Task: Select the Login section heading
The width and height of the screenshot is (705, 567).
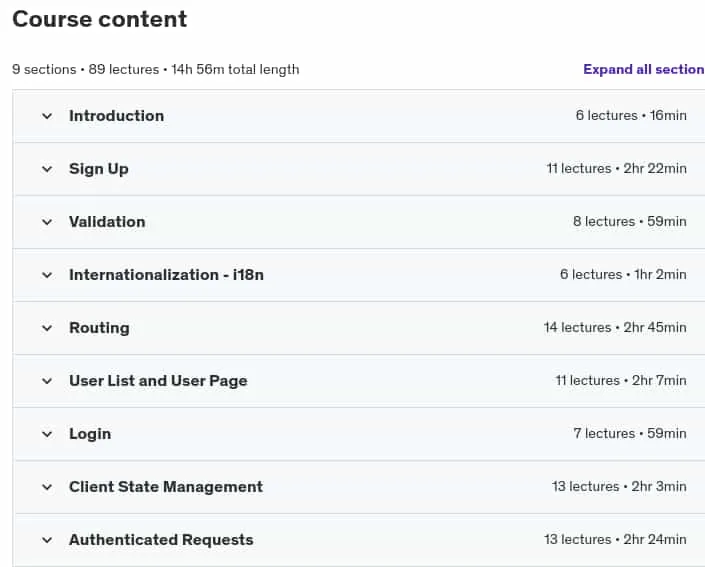Action: tap(90, 434)
